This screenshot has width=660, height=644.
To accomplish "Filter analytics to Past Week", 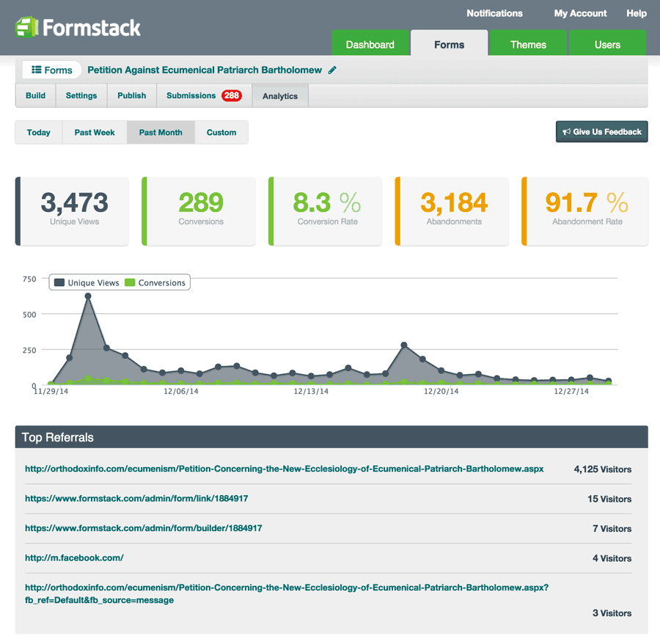I will pyautogui.click(x=95, y=132).
